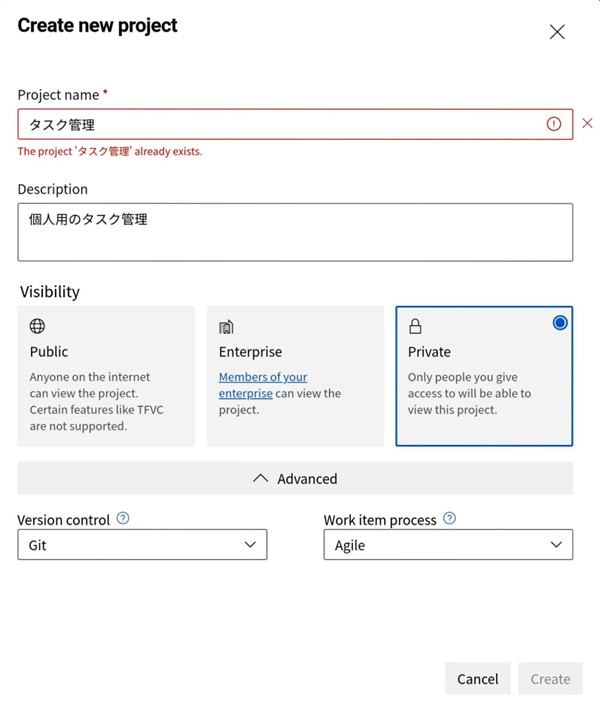
Task: Click into the Description text area
Action: (x=295, y=232)
